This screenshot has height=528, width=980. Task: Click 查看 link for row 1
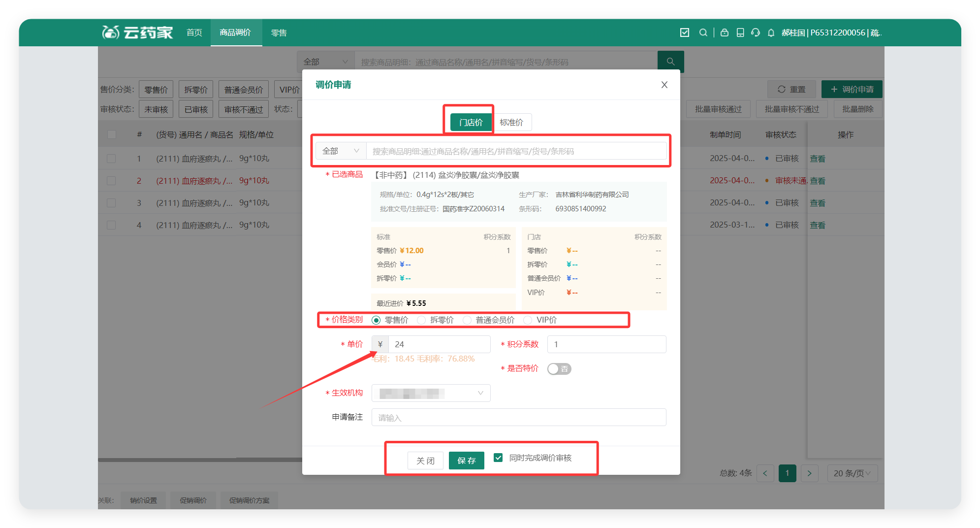[818, 159]
